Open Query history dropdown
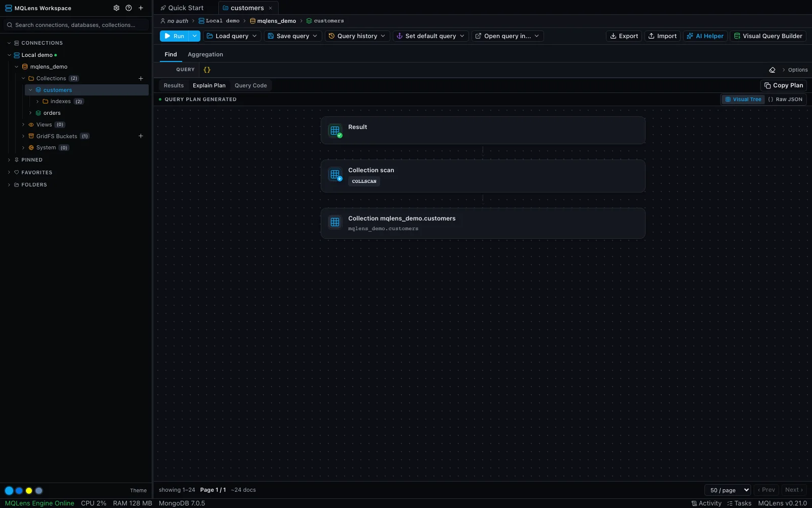The width and height of the screenshot is (812, 508). click(357, 36)
